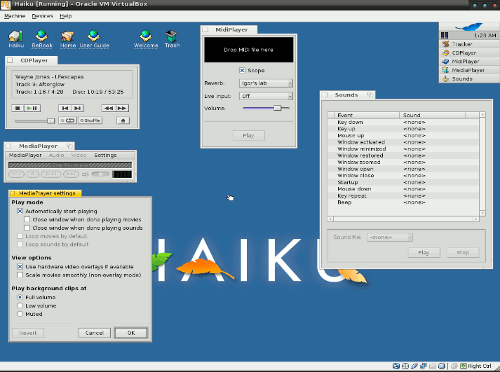Select Muted radio button
This screenshot has height=372, width=500.
point(20,314)
